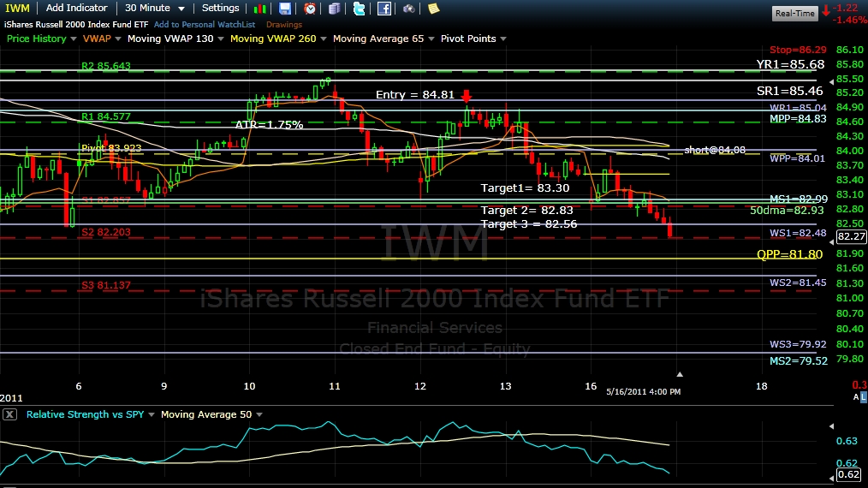The width and height of the screenshot is (868, 488).
Task: Click the small triangle marker near 85.50 price
Action: click(831, 82)
